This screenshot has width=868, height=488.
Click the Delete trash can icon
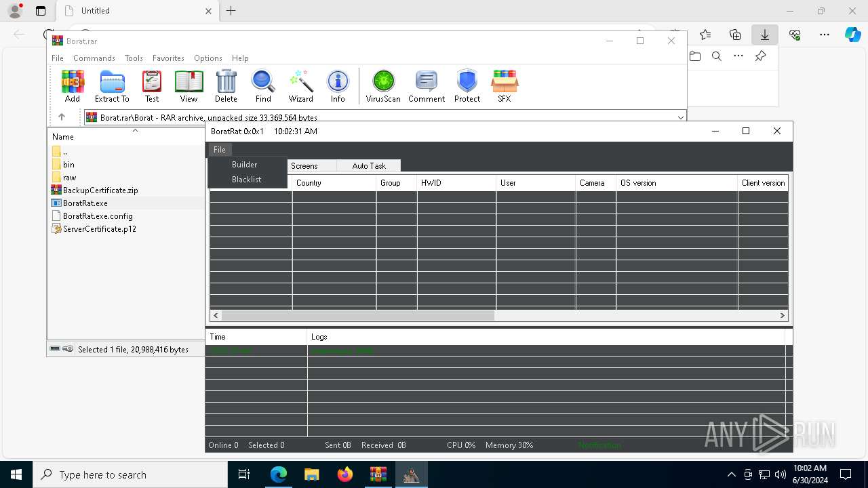tap(226, 86)
